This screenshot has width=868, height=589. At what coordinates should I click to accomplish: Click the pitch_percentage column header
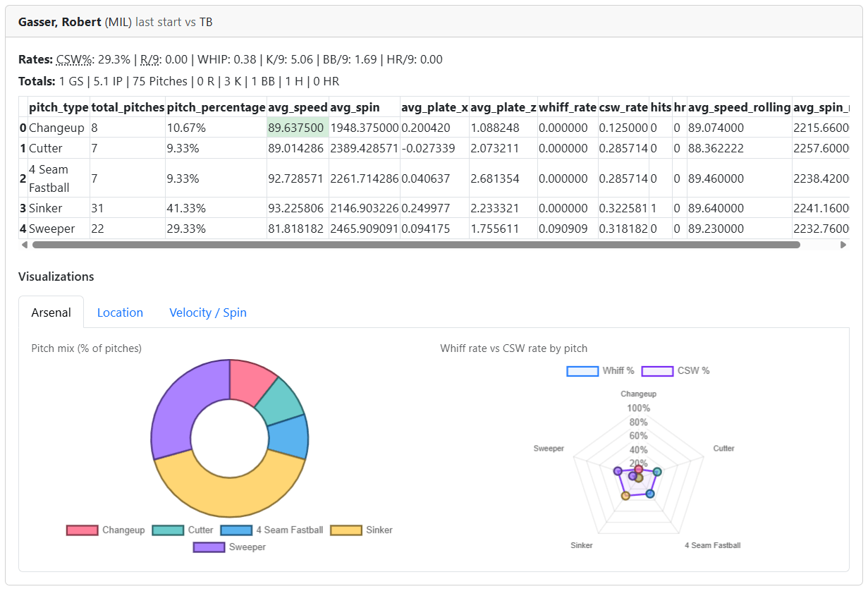[216, 107]
